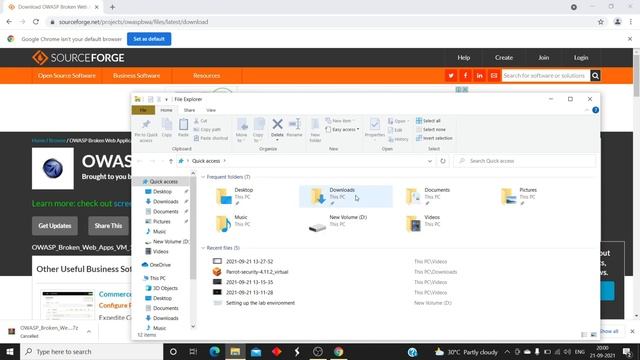Switch to the Share ribbon tab
The height and width of the screenshot is (360, 640).
click(189, 110)
